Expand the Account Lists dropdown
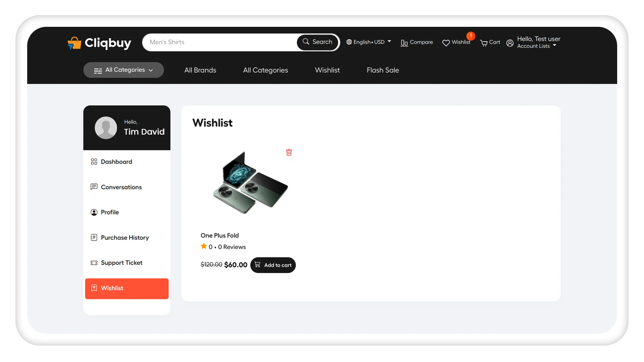The height and width of the screenshot is (362, 644). pyautogui.click(x=537, y=46)
